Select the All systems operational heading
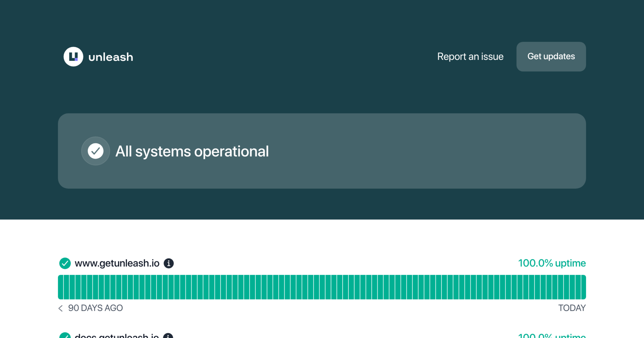This screenshot has height=338, width=644. pos(192,151)
